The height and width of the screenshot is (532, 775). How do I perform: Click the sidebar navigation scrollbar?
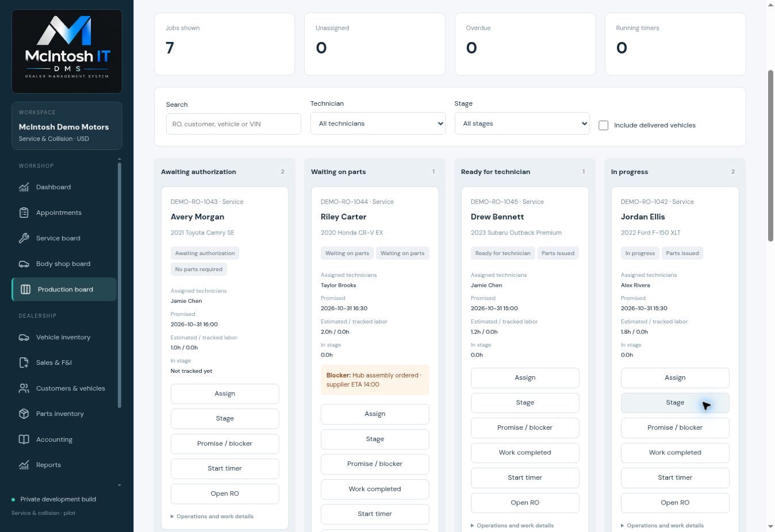(120, 286)
